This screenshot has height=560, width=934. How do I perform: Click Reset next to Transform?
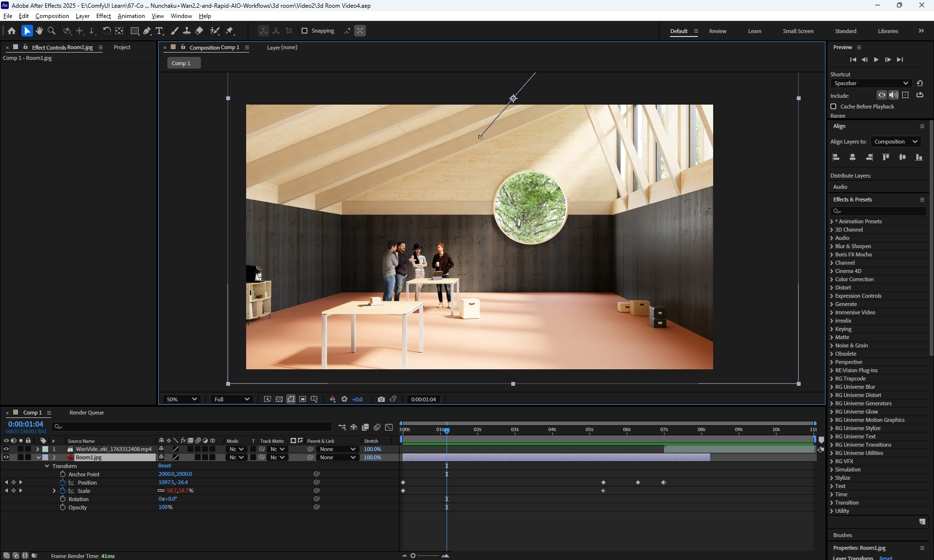[x=164, y=466]
